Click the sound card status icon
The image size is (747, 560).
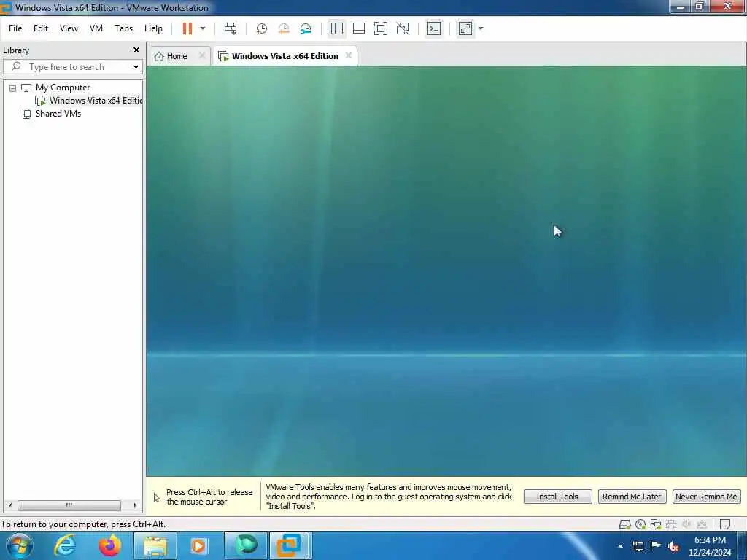(686, 525)
